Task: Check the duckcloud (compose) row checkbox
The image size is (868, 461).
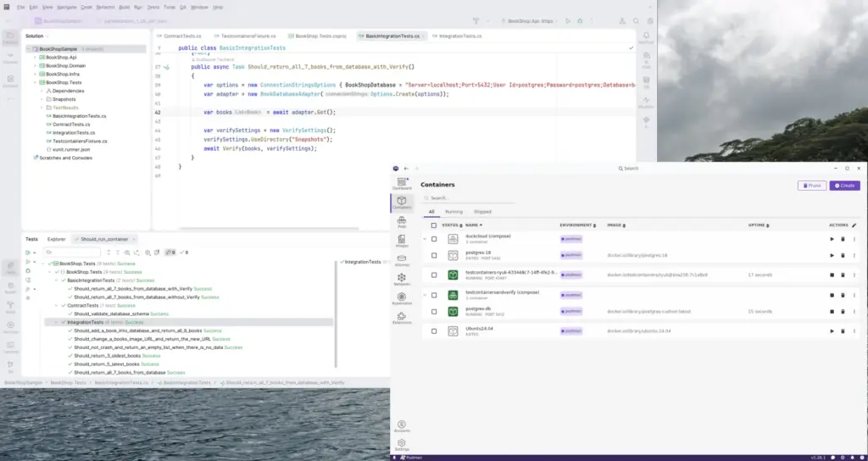Action: point(434,239)
